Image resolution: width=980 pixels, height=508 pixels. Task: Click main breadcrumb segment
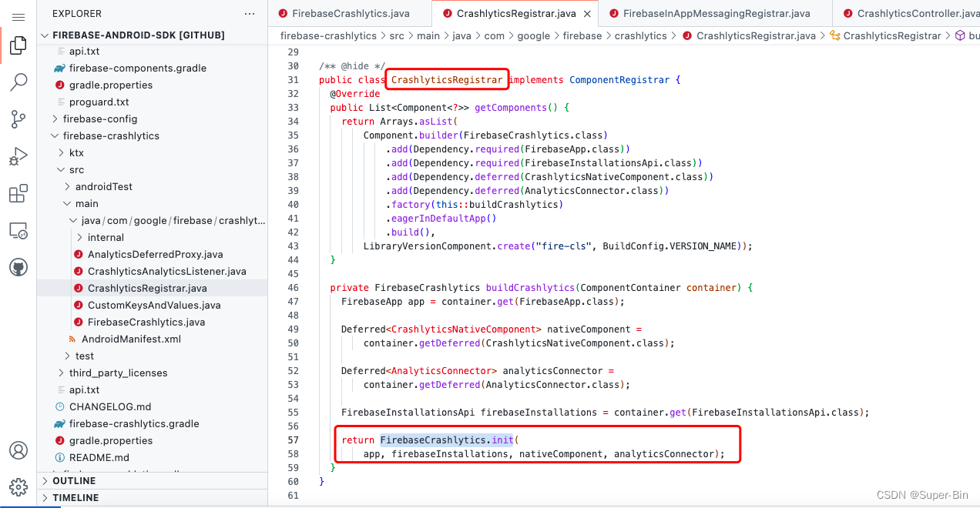[428, 35]
